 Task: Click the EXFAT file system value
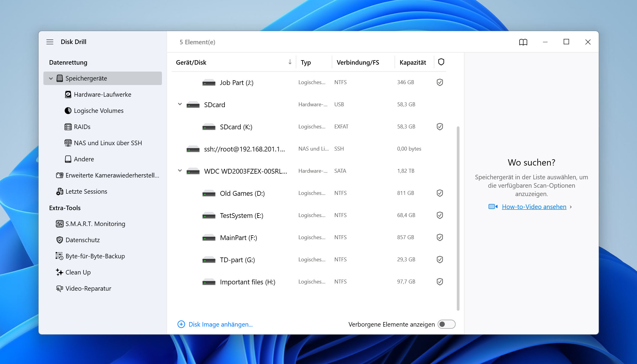(341, 127)
